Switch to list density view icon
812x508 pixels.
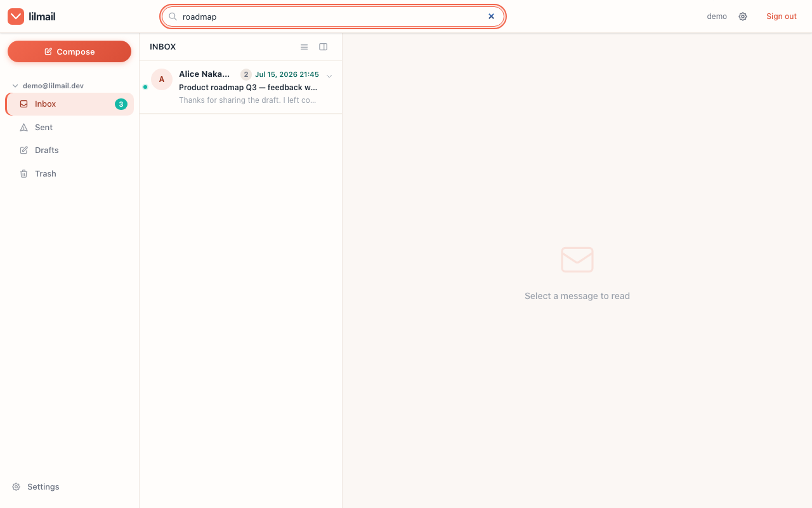coord(304,47)
